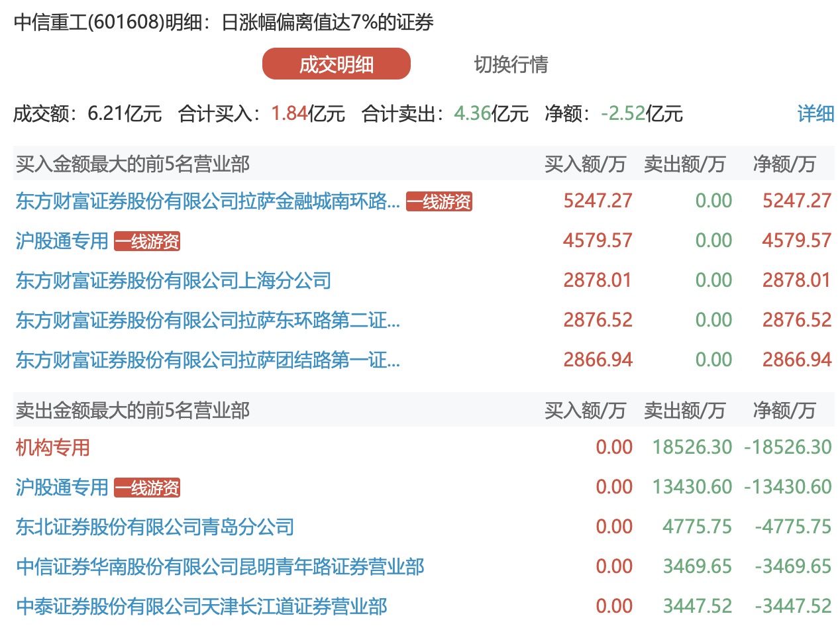The image size is (840, 628).
Task: Open 沪股通专用 in the top buyers list
Action: [x=62, y=241]
